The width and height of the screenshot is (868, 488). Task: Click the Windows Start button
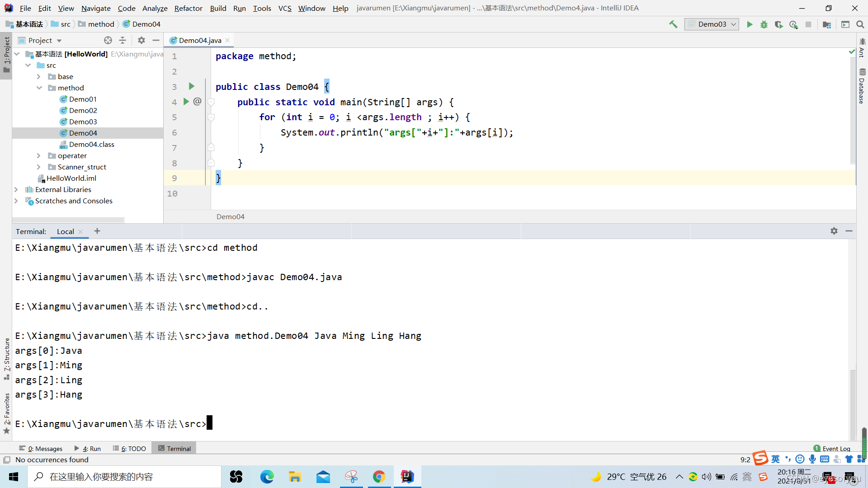tap(14, 477)
